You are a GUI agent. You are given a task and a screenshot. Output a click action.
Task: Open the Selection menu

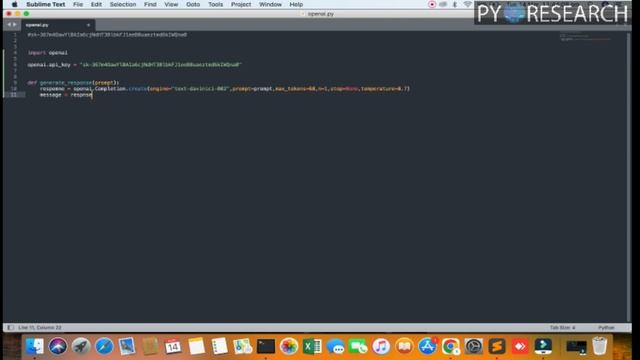point(123,4)
